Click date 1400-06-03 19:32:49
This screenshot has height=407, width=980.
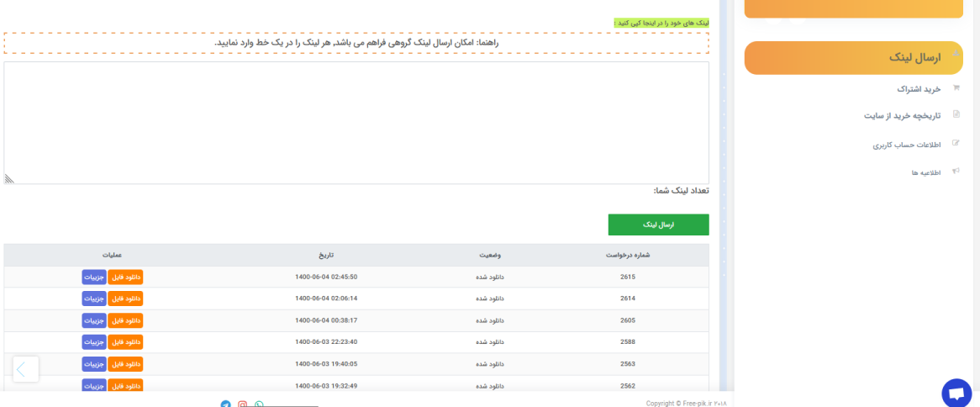click(326, 386)
